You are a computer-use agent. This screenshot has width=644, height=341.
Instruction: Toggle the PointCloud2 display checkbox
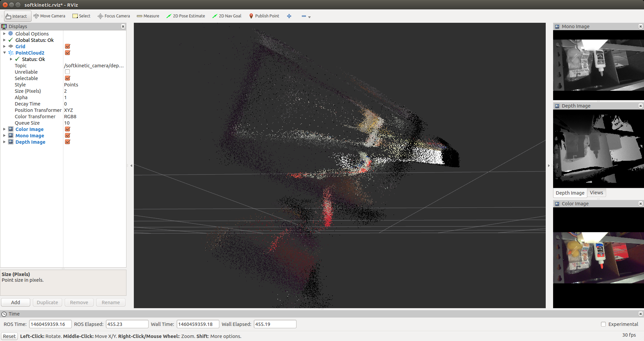coord(67,53)
